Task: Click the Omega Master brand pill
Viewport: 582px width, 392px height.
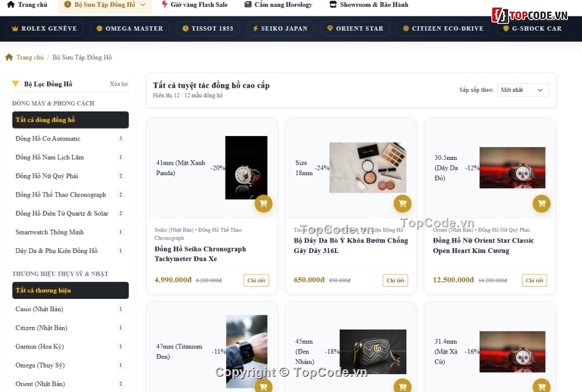Action: pyautogui.click(x=129, y=29)
